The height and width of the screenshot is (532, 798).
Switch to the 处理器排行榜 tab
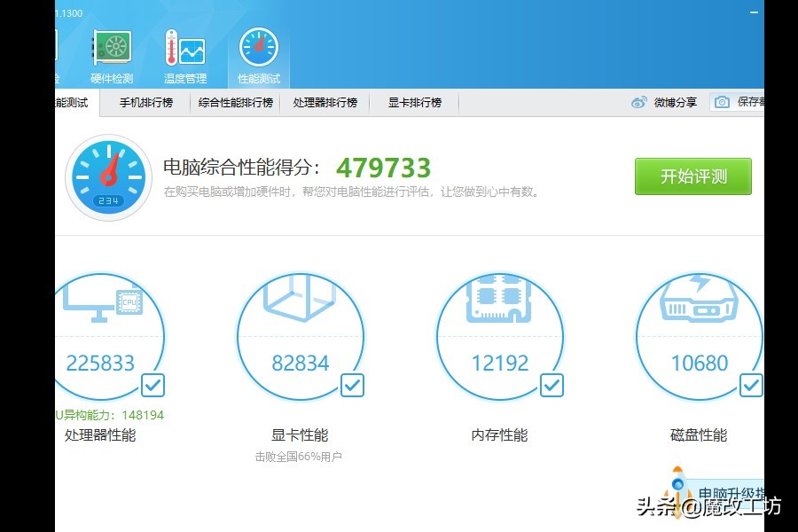(x=325, y=103)
